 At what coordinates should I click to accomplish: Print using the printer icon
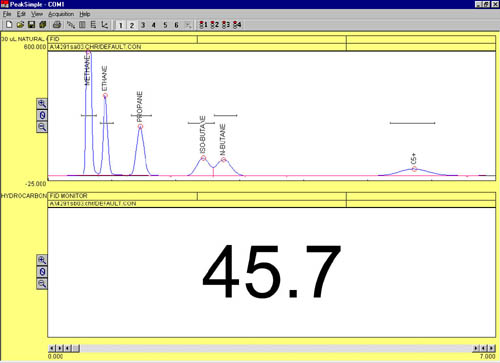point(57,24)
